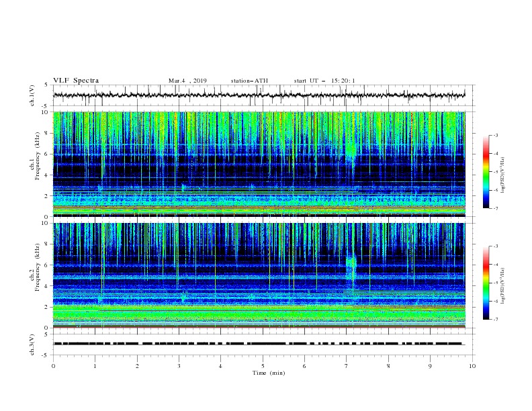Click the 'VLF Spectra' title text
The width and height of the screenshot is (532, 411).
coord(76,81)
